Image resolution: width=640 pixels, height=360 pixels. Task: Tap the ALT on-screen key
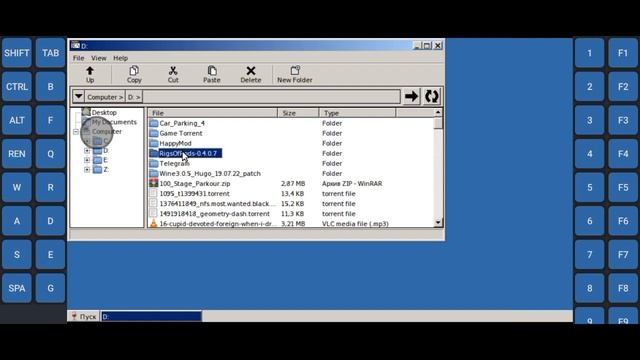pos(17,120)
